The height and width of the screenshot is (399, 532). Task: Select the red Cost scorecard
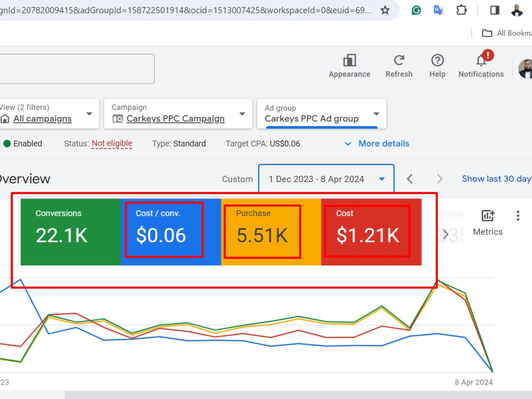coord(371,232)
